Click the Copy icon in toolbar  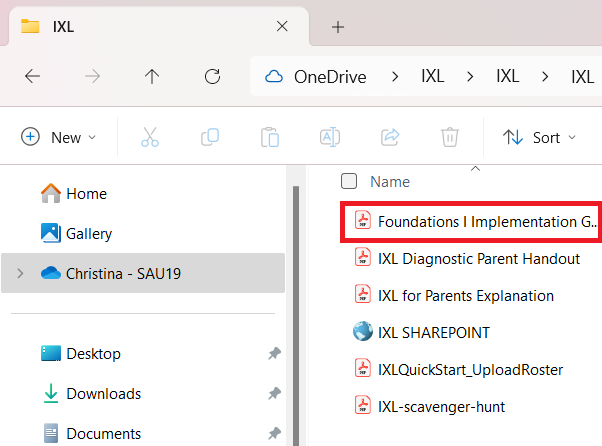210,137
